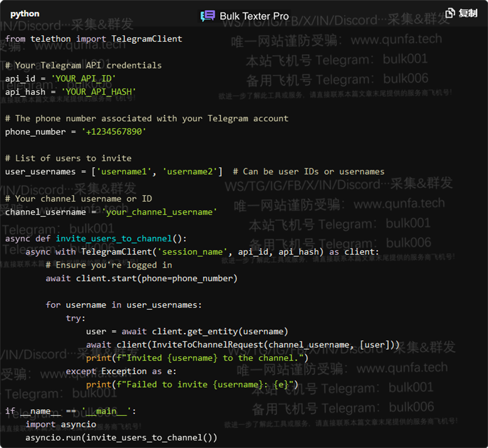Click the line with client.get_entity(username)

click(x=187, y=332)
